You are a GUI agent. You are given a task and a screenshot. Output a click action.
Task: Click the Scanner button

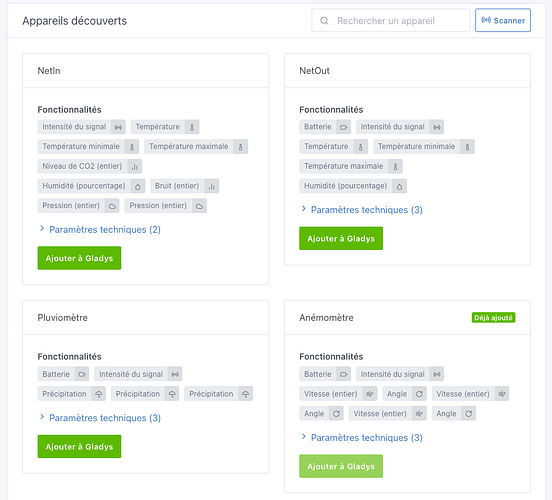[503, 20]
